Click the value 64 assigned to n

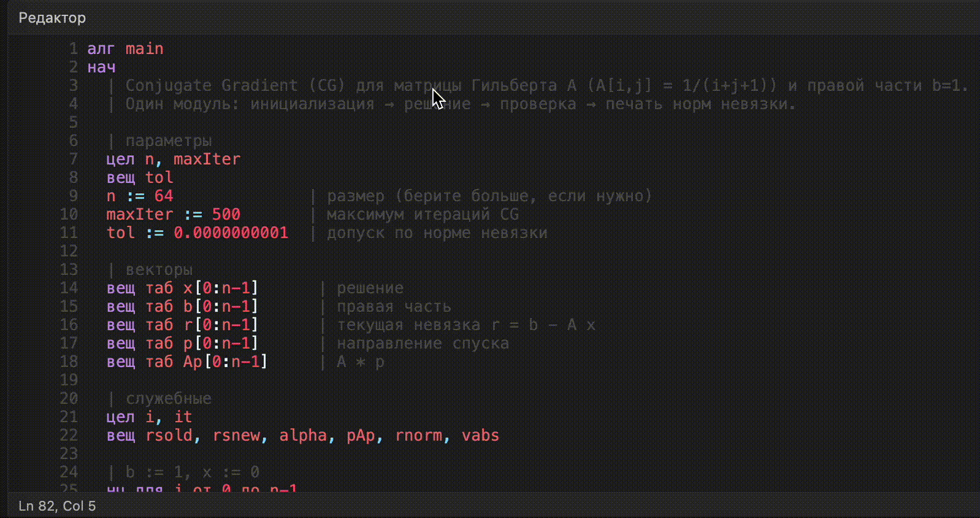coord(164,196)
